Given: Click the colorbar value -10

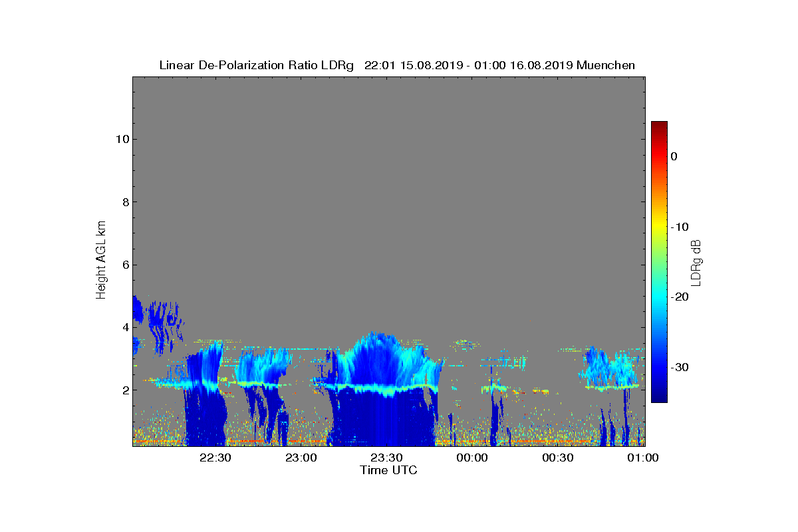Looking at the screenshot, I should (x=680, y=227).
